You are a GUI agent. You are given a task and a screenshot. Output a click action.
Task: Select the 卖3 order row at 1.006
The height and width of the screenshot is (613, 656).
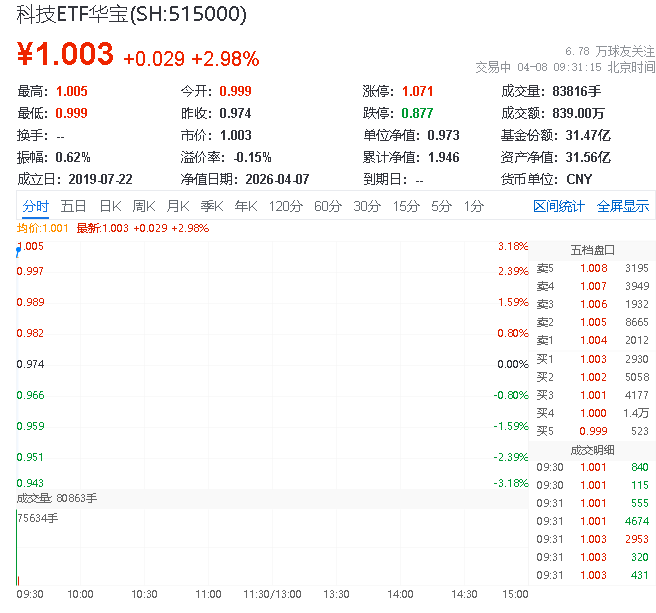coord(592,304)
